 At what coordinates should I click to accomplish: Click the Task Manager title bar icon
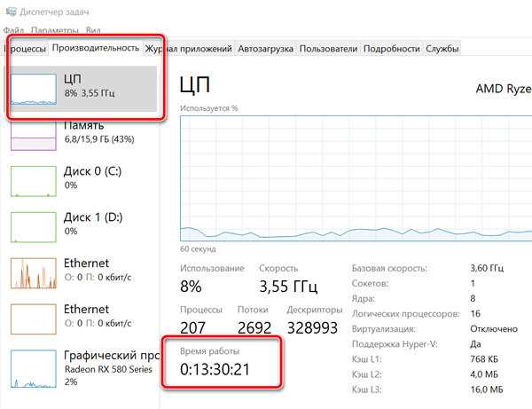point(9,12)
